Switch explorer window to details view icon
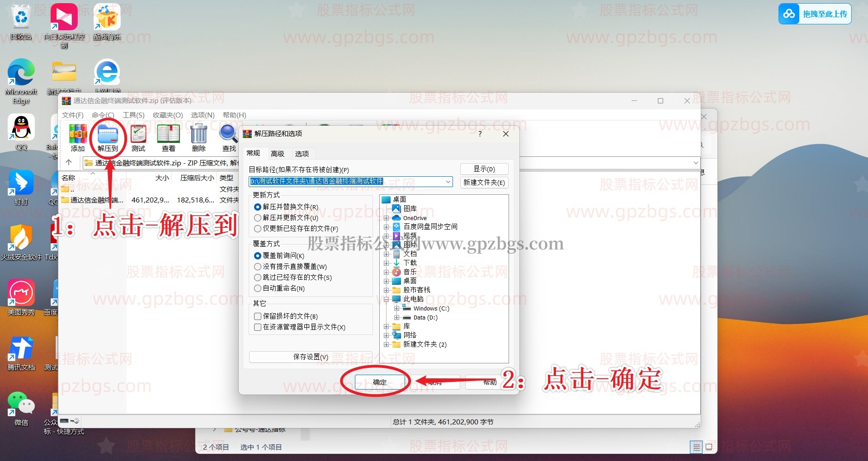The height and width of the screenshot is (461, 868). click(696, 447)
